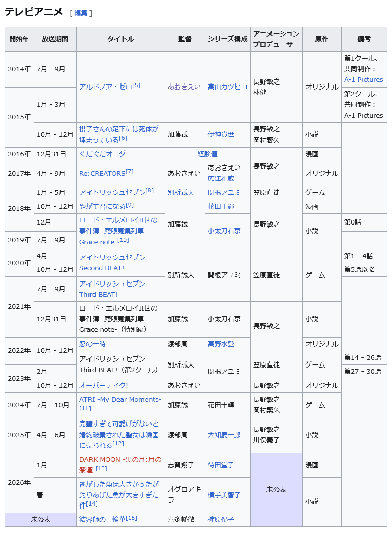Open footnote reference [5] after アルドノア・ゼロ
This screenshot has height=533, width=392.
136,86
